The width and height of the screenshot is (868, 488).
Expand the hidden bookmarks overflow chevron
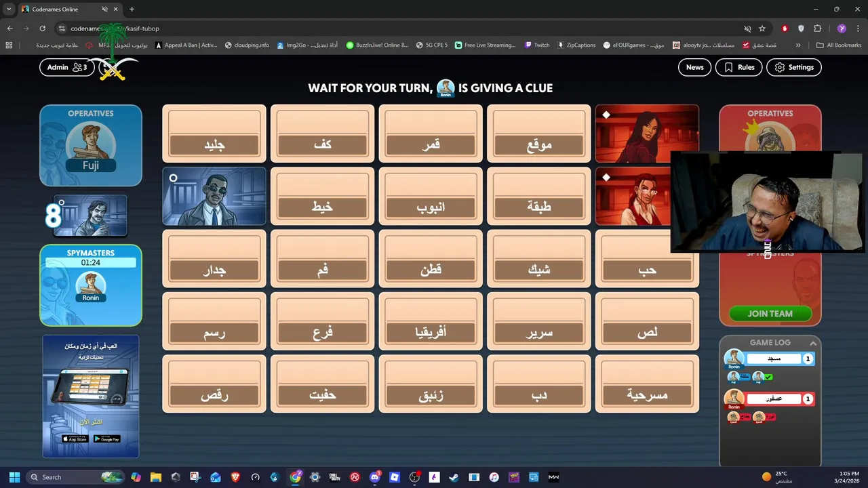[x=798, y=45]
